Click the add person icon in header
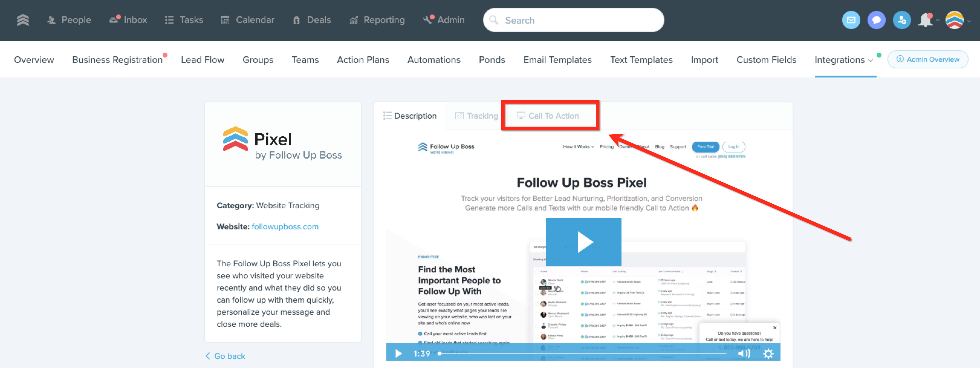 902,20
